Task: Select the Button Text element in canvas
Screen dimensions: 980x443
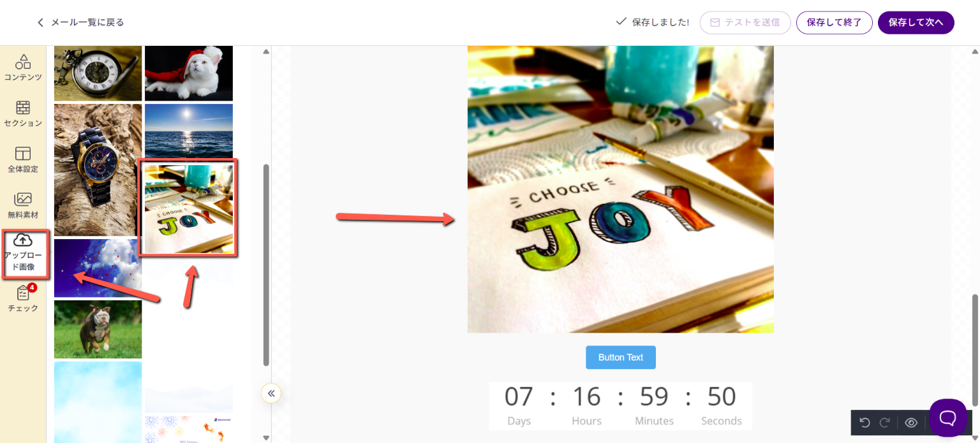Action: click(x=621, y=358)
